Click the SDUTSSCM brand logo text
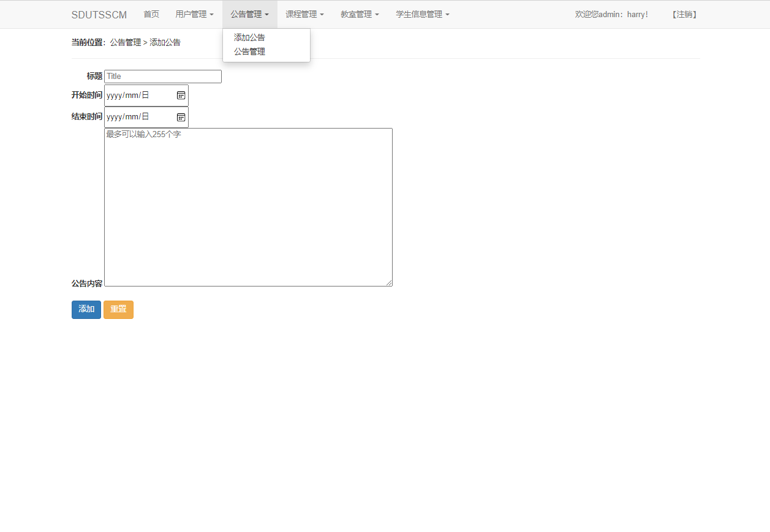Viewport: 770px width, 532px height. (99, 14)
